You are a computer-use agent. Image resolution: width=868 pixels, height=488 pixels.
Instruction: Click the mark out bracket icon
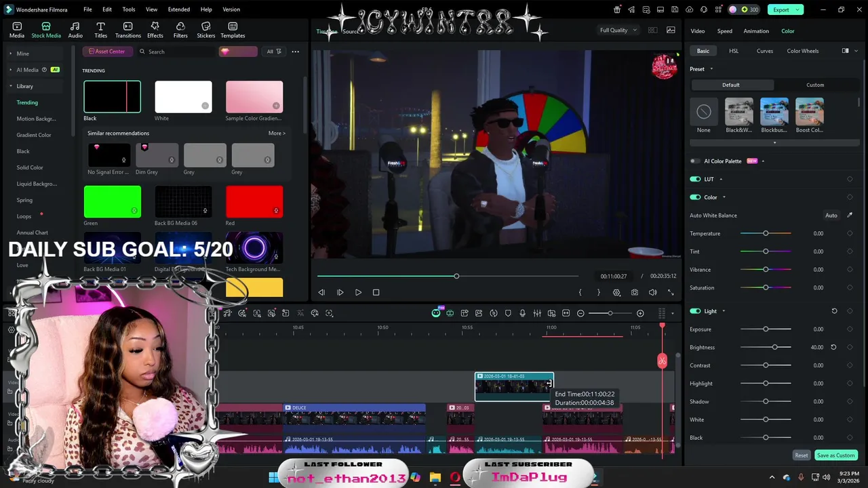tap(598, 292)
